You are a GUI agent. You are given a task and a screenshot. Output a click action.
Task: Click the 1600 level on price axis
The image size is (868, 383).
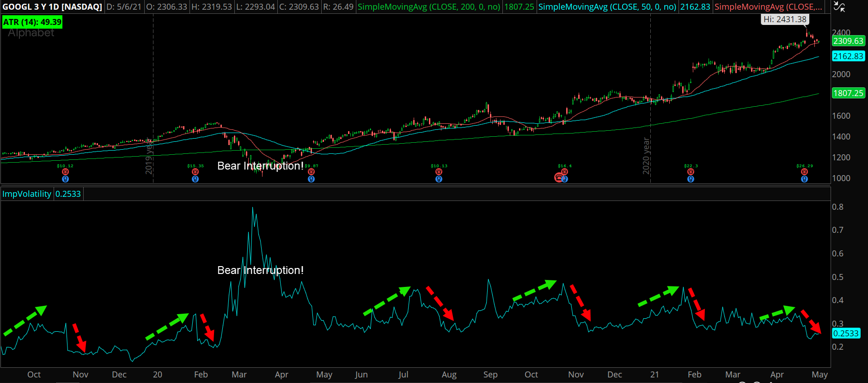(841, 116)
